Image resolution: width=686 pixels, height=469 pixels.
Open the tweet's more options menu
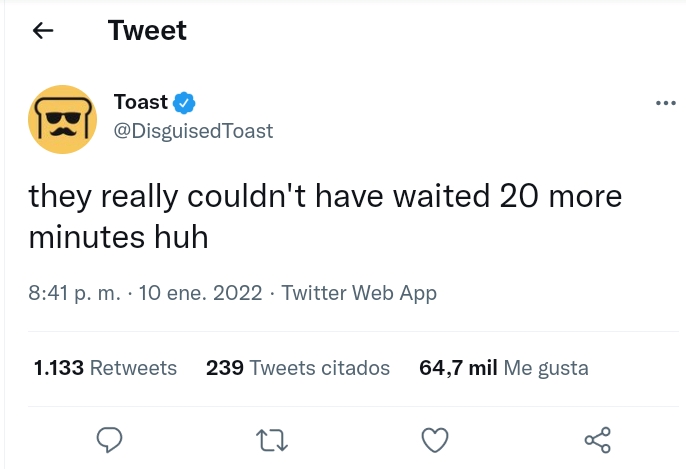tap(665, 103)
